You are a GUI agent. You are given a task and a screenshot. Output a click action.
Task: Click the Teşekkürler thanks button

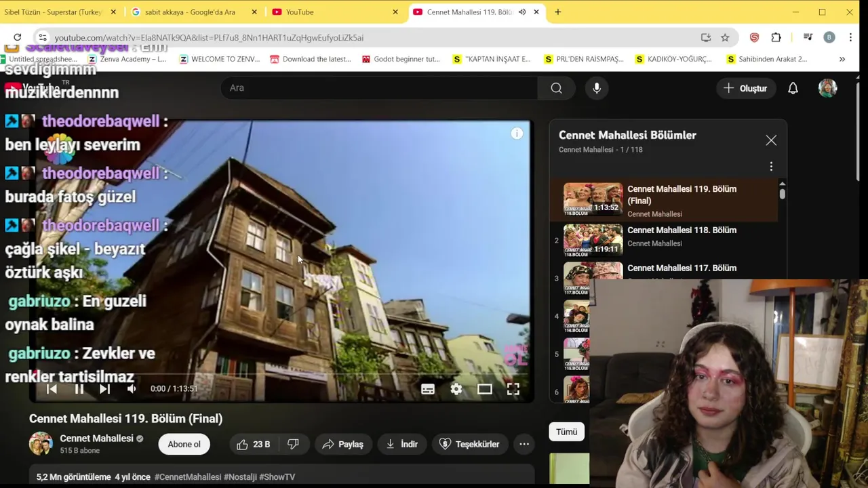[x=469, y=445]
